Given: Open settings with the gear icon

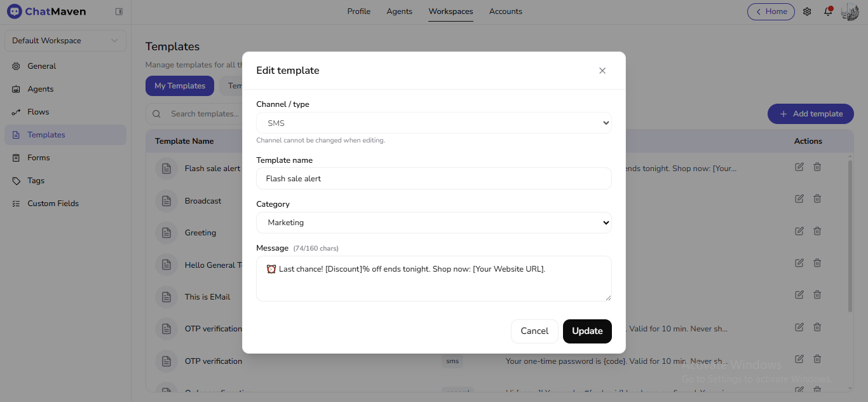Looking at the screenshot, I should point(806,11).
